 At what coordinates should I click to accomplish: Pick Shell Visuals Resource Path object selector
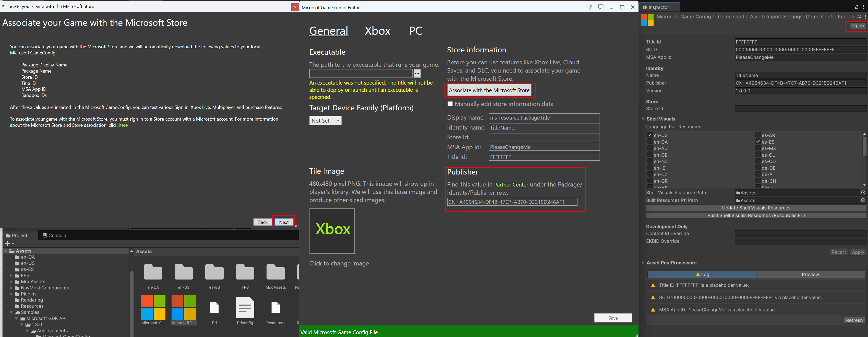point(863,193)
